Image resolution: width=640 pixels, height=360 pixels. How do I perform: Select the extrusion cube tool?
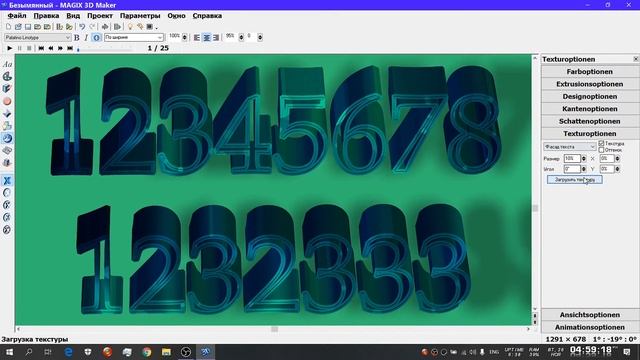(7, 89)
